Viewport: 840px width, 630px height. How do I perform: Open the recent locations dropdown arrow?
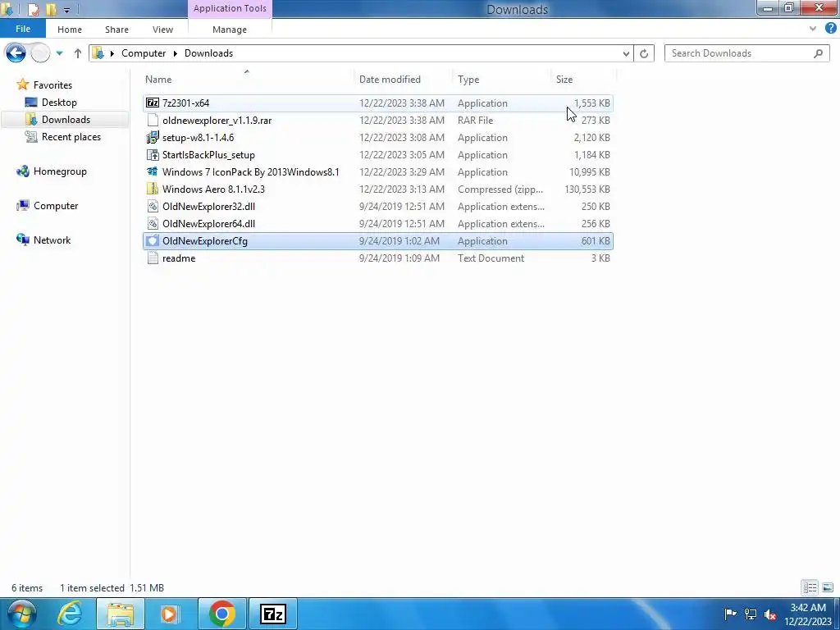[59, 53]
